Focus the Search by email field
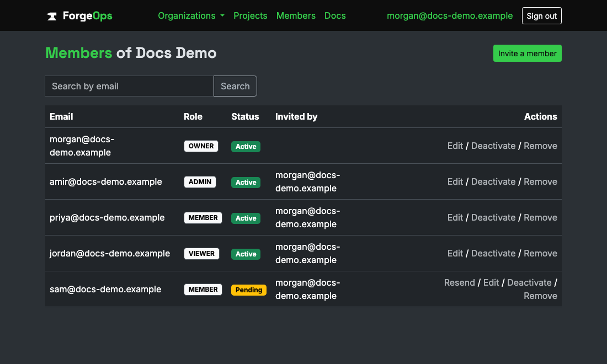The image size is (607, 364). 129,86
